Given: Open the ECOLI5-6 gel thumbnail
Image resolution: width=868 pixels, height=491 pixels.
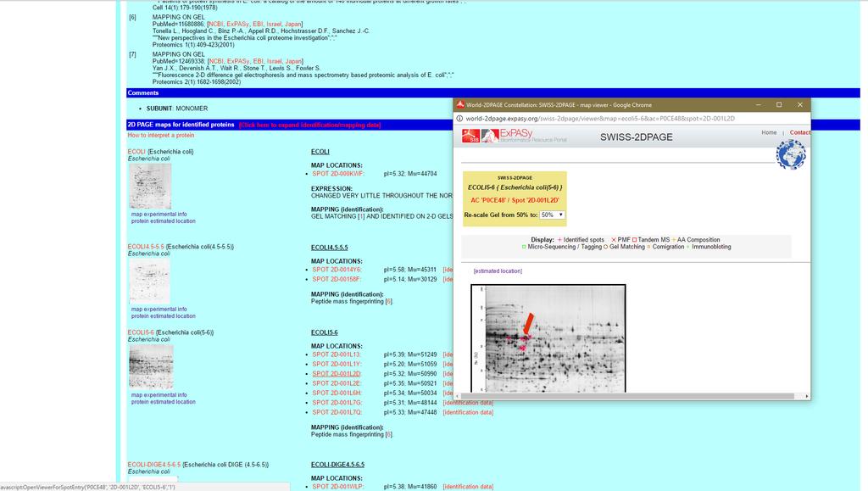Looking at the screenshot, I should pyautogui.click(x=151, y=367).
